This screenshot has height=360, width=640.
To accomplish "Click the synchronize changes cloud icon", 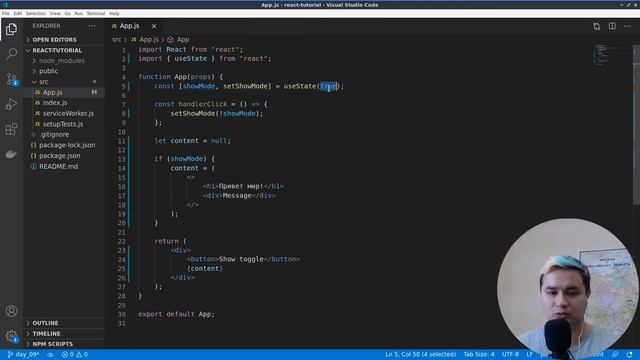I will 51,354.
